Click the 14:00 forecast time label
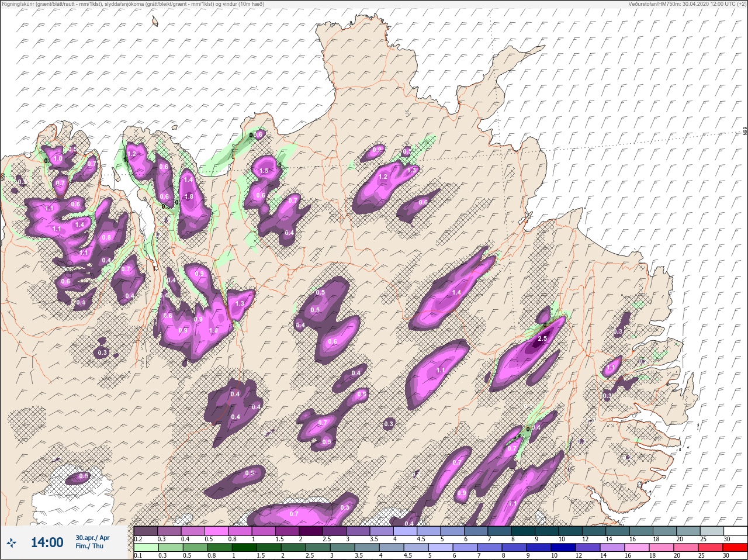748x560 pixels. [47, 542]
